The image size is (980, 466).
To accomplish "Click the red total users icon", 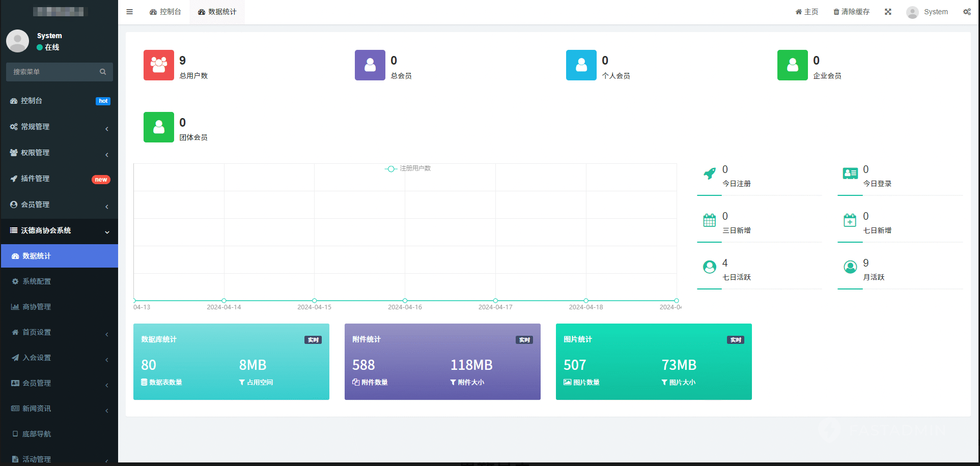I will pos(159,65).
